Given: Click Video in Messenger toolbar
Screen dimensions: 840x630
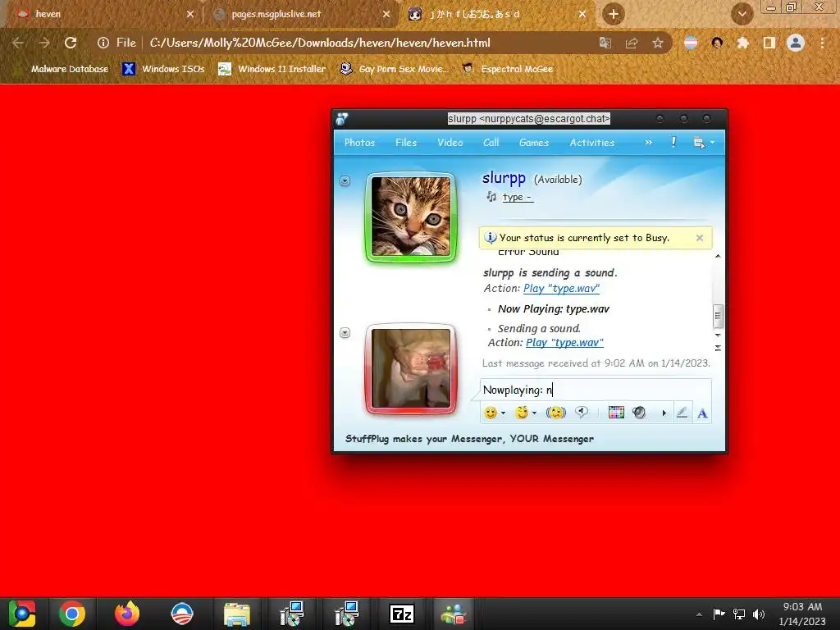Looking at the screenshot, I should (450, 143).
